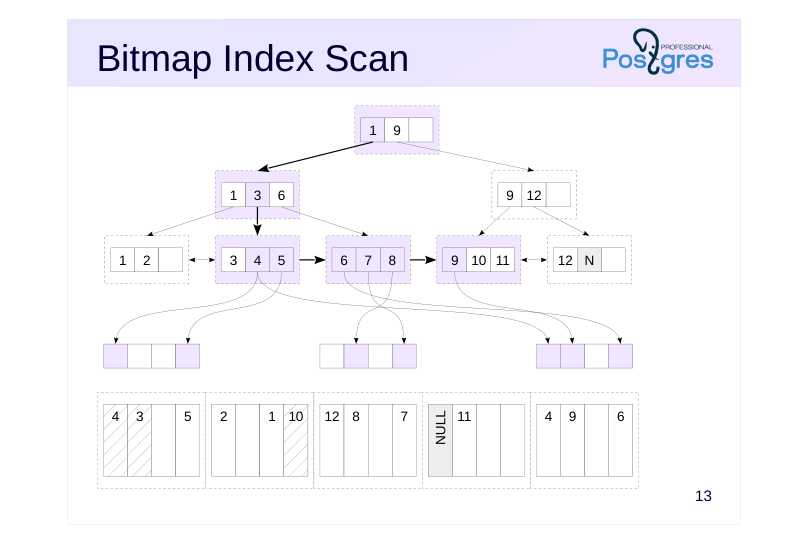Image resolution: width=809 pixels, height=541 pixels.
Task: Click cell "12" in the 12-N leaf node
Action: click(x=565, y=260)
